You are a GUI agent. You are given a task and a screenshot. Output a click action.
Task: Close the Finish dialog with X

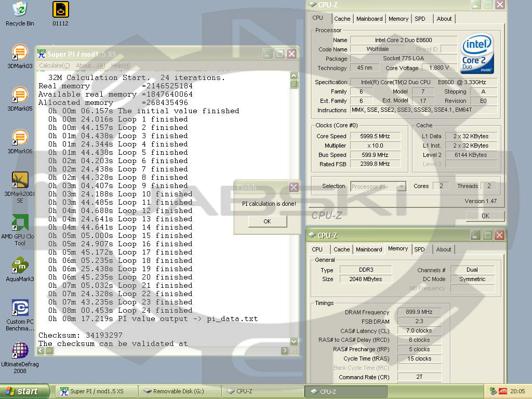(x=294, y=187)
